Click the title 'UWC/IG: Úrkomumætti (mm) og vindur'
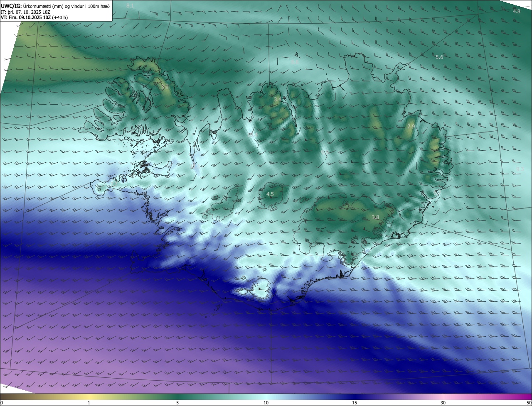 coord(55,6)
